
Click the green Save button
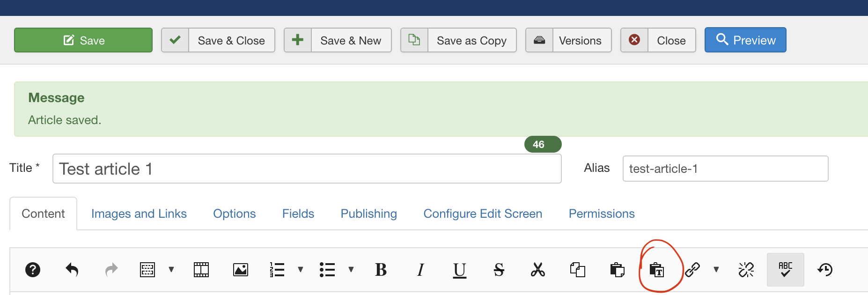[x=83, y=40]
